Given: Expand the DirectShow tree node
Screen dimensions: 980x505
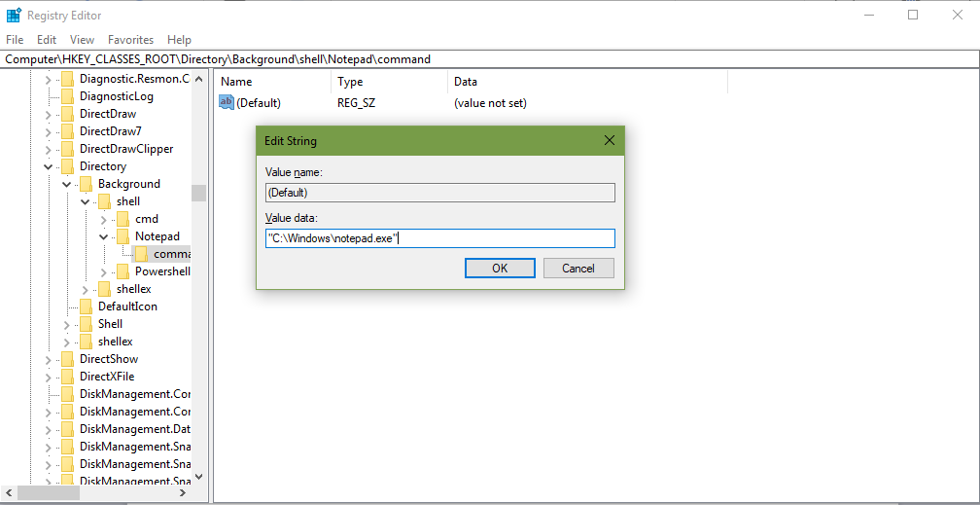Looking at the screenshot, I should pos(49,359).
